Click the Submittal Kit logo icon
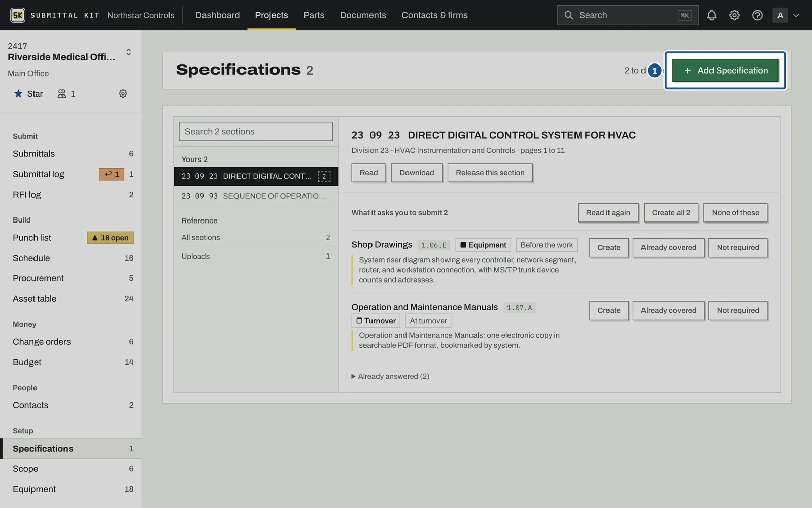The width and height of the screenshot is (812, 508). click(x=18, y=15)
